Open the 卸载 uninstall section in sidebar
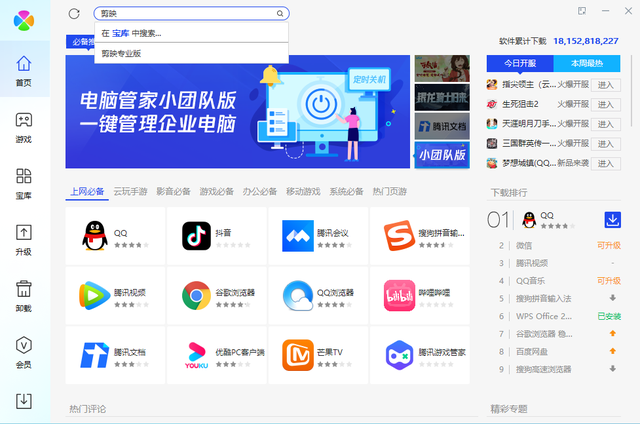640x424 pixels. (24, 296)
